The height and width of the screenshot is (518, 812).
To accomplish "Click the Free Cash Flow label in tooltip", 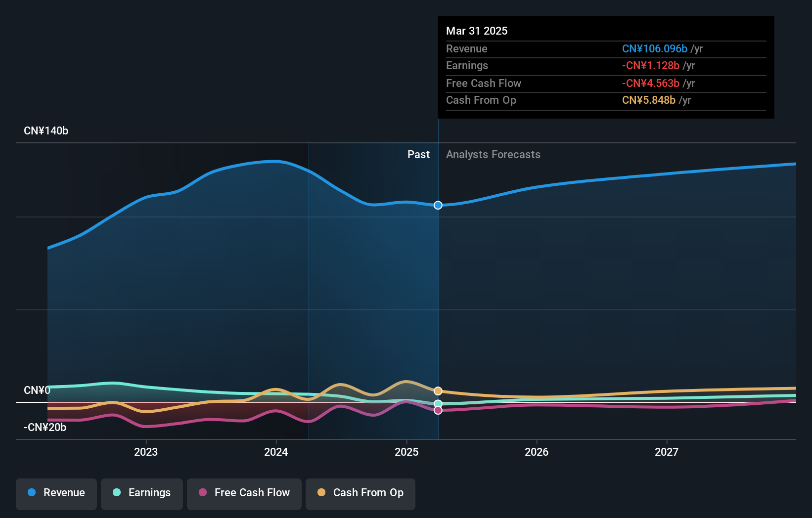I will point(484,84).
